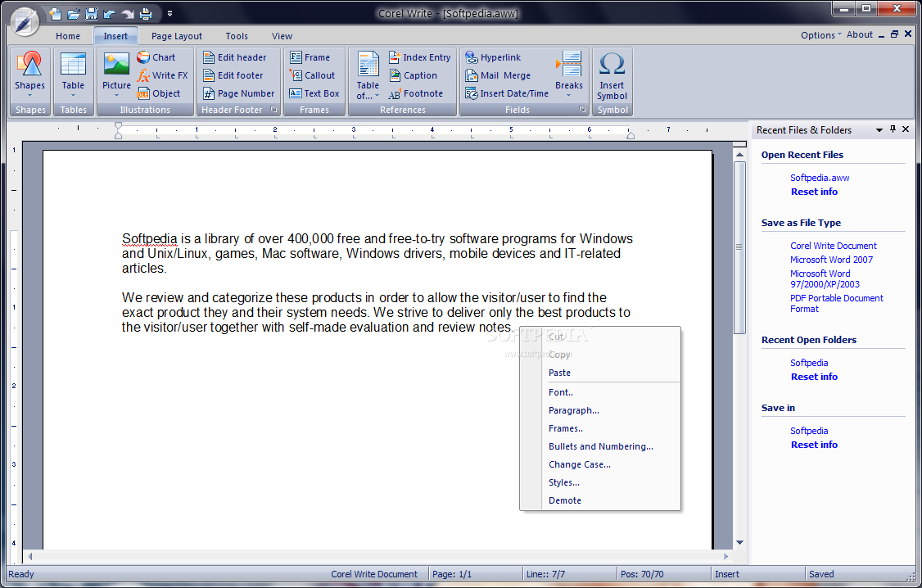Image resolution: width=922 pixels, height=588 pixels.
Task: Launch Write FX tool
Action: point(163,75)
